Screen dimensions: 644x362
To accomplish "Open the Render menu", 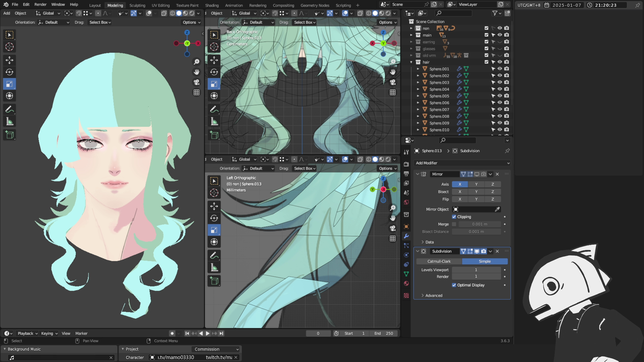I will pos(40,4).
